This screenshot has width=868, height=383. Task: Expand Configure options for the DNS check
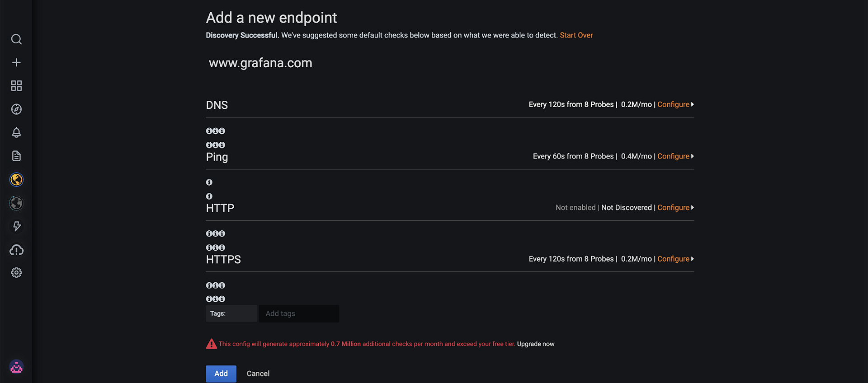[x=674, y=104]
